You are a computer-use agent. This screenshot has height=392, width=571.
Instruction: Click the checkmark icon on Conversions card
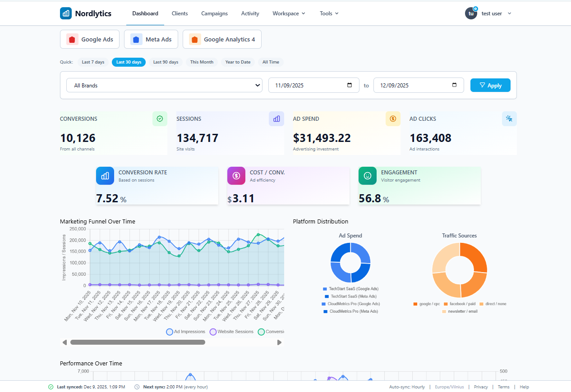[160, 119]
